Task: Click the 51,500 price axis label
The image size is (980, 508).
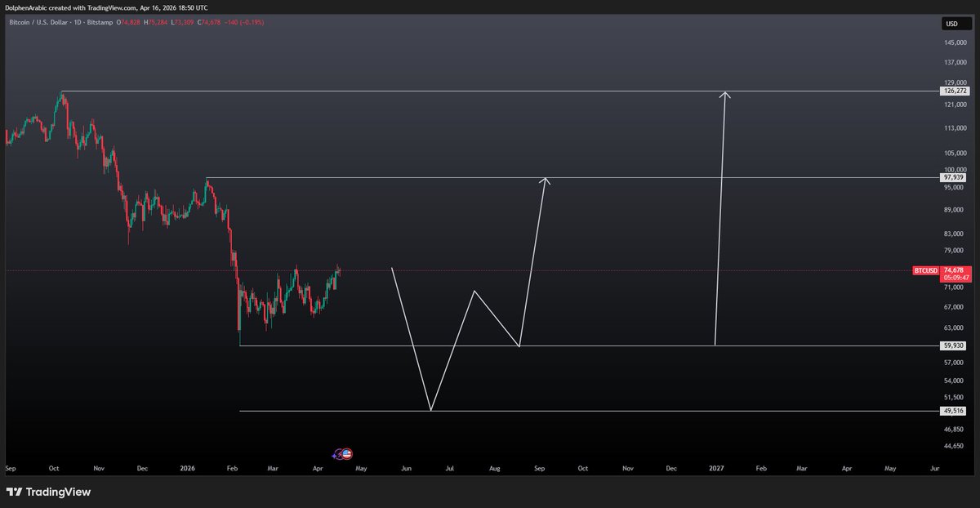Action: pyautogui.click(x=953, y=396)
